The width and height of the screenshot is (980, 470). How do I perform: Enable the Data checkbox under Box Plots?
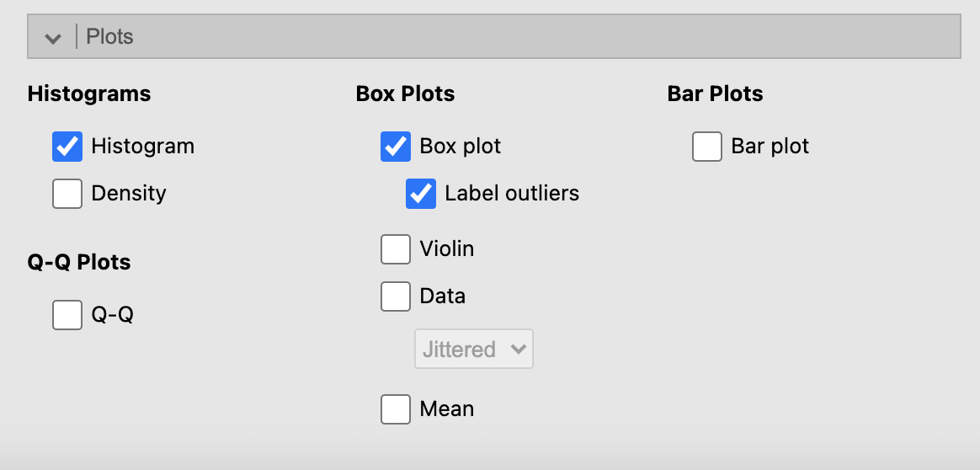[396, 296]
